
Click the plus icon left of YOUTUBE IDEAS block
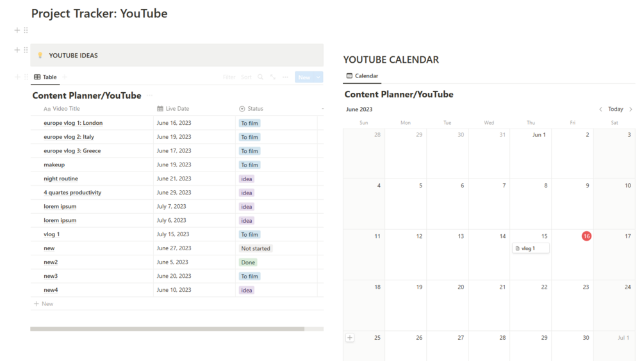(17, 50)
